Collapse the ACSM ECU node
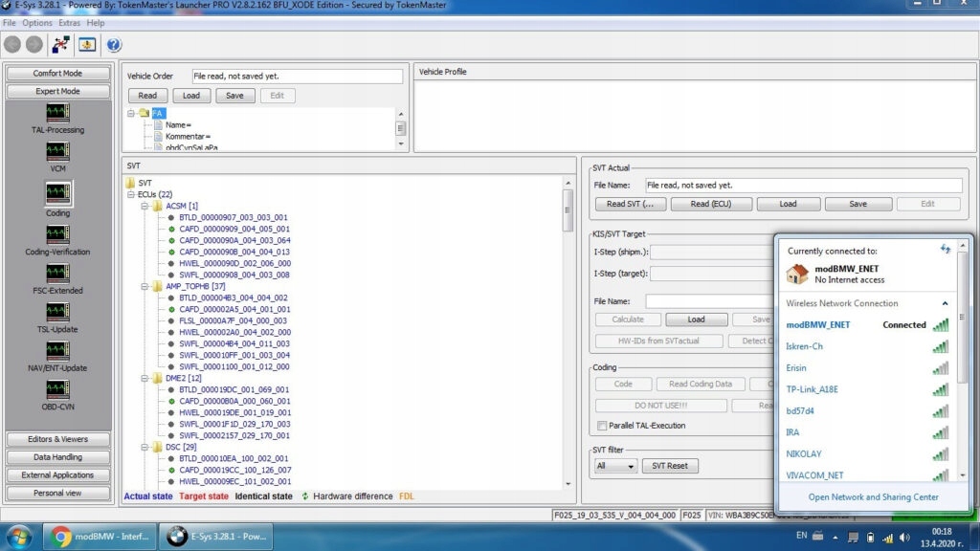Image resolution: width=980 pixels, height=551 pixels. 145,206
